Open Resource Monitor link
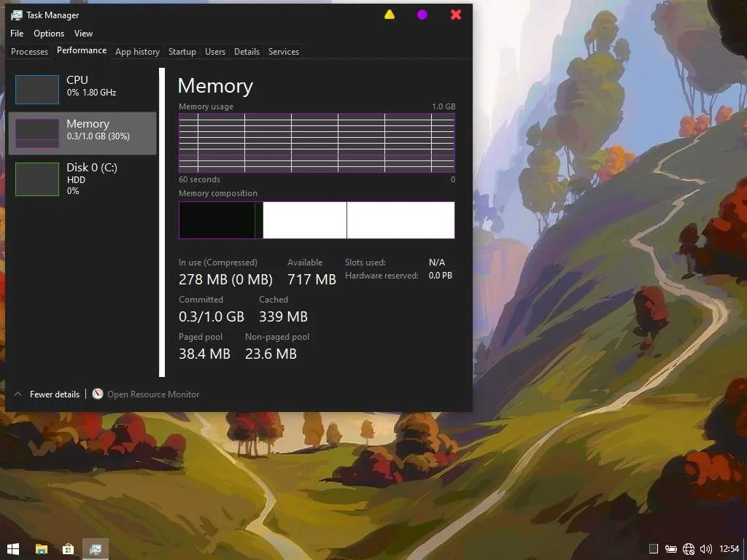This screenshot has height=560, width=747. tap(153, 394)
